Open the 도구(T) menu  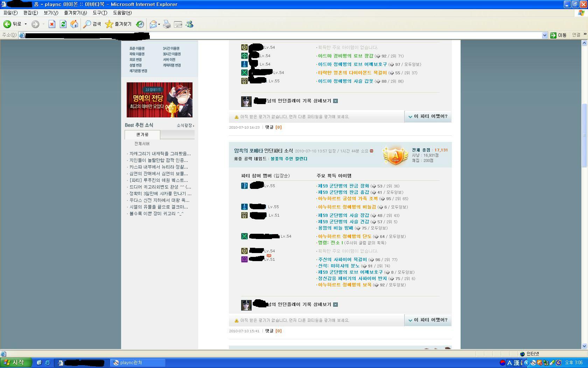pyautogui.click(x=100, y=13)
